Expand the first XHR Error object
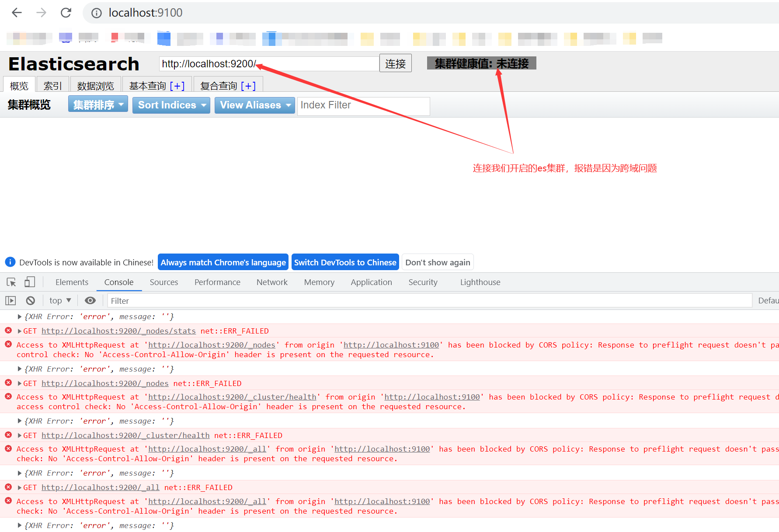This screenshot has height=532, width=779. [19, 316]
